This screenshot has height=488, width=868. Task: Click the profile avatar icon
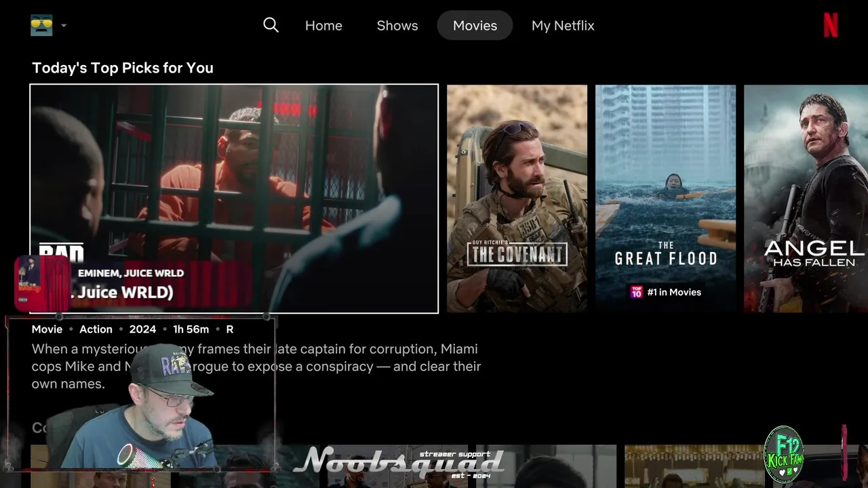41,26
